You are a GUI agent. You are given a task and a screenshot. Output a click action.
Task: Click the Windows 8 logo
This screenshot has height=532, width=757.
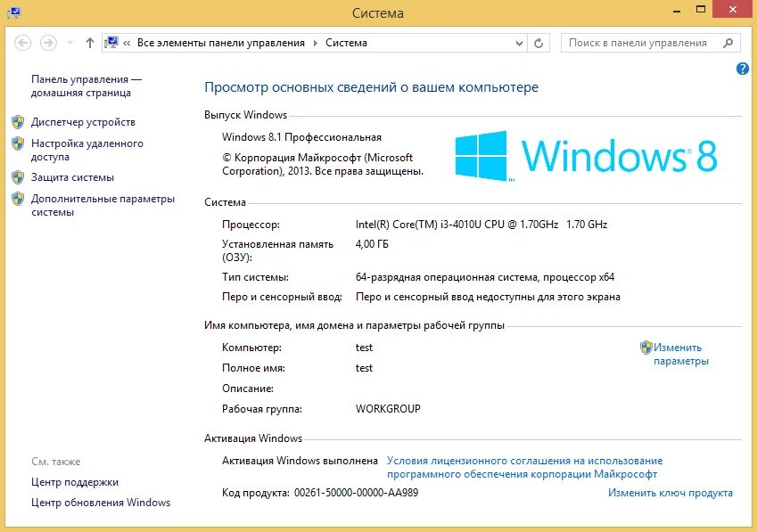(586, 156)
